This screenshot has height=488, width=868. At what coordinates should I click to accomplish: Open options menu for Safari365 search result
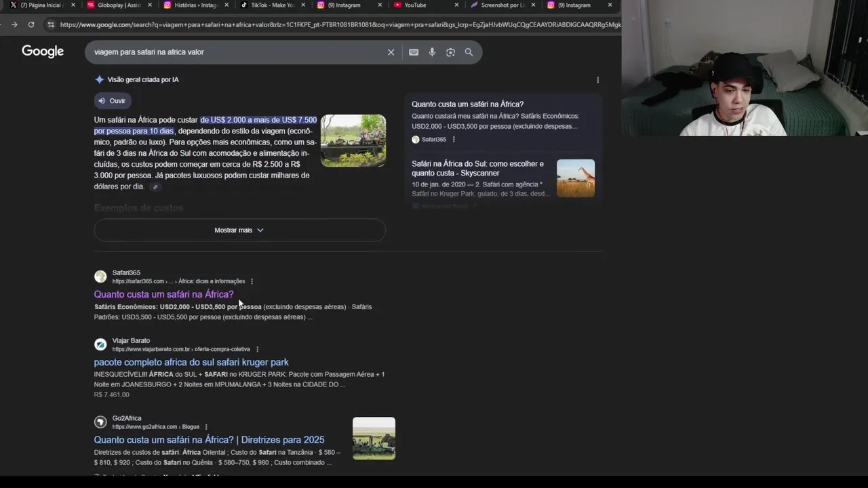pyautogui.click(x=252, y=281)
